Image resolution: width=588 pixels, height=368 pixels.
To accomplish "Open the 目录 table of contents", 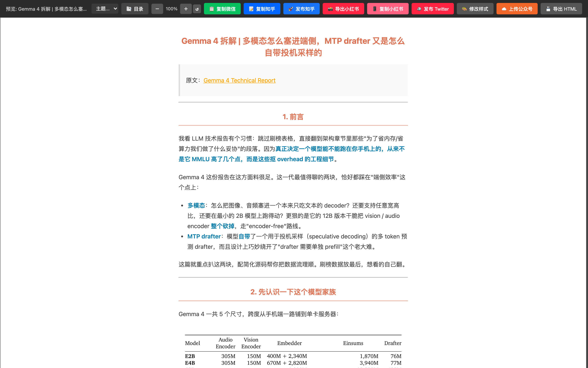I will click(135, 9).
